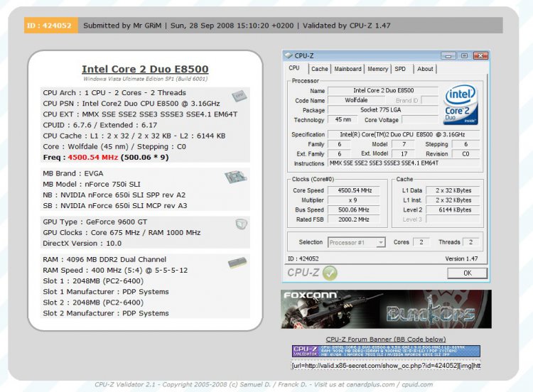Click the Technology value 45 nm

343,119
